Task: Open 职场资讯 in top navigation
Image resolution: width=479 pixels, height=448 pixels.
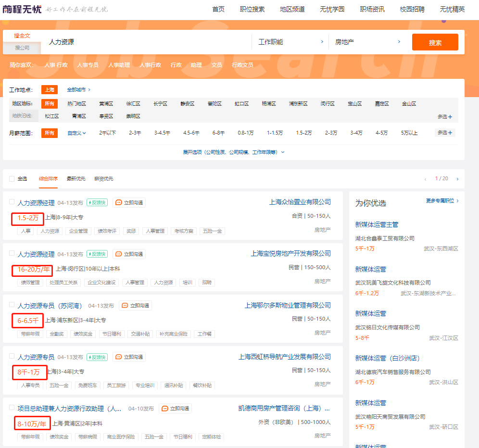Action: pos(372,10)
